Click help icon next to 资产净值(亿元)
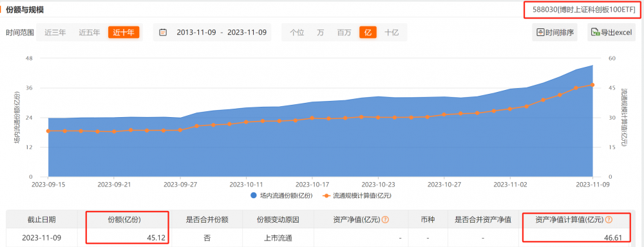The width and height of the screenshot is (644, 247). pyautogui.click(x=385, y=219)
